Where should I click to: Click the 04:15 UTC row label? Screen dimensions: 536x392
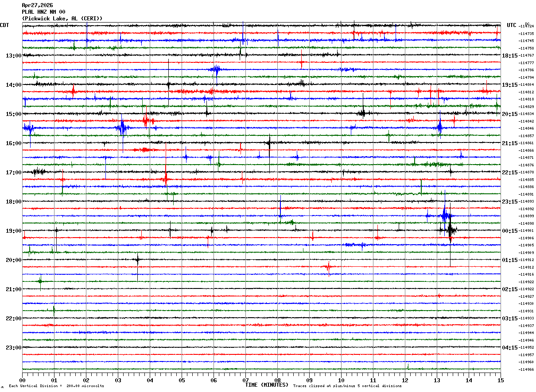509,348
